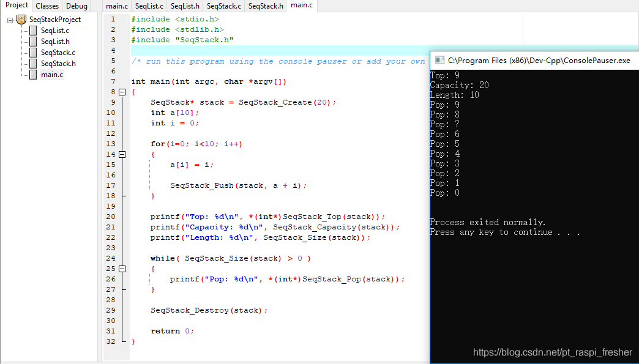Switch to the Classes panel tab
The height and width of the screenshot is (364, 639).
tap(47, 6)
